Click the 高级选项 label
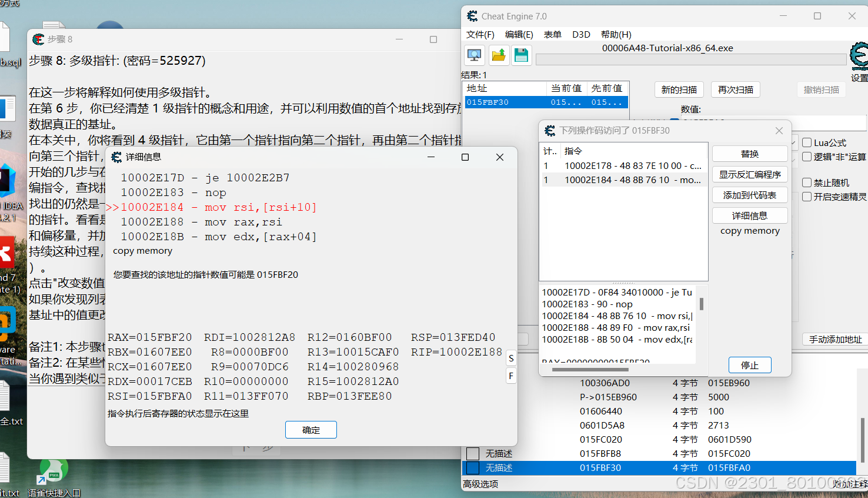This screenshot has height=498, width=868. click(x=480, y=484)
